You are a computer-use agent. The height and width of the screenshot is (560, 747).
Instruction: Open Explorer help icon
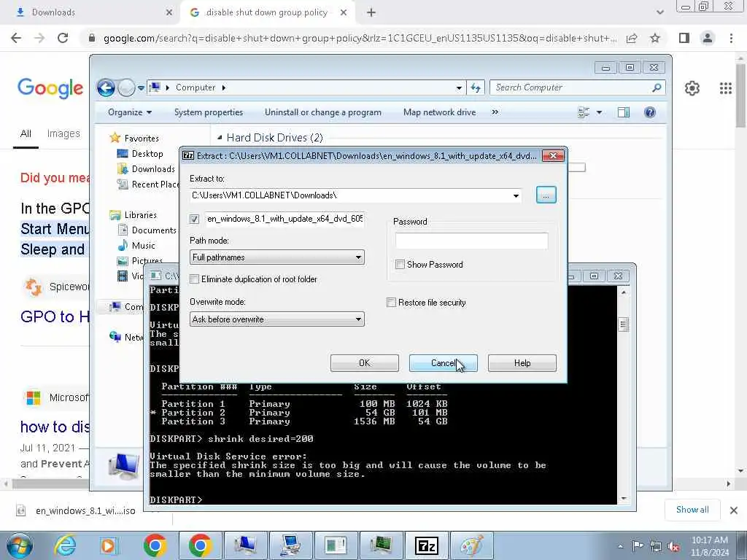coord(650,112)
